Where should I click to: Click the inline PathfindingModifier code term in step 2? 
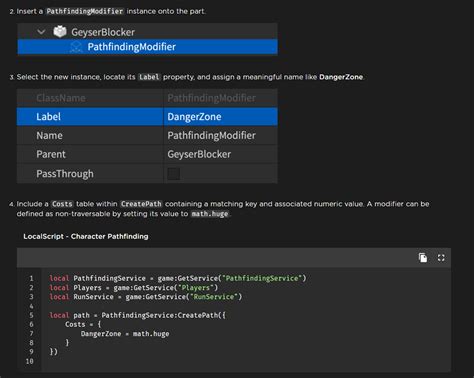(85, 11)
